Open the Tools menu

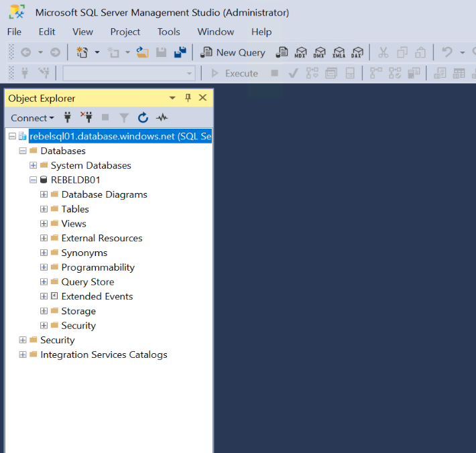click(168, 31)
